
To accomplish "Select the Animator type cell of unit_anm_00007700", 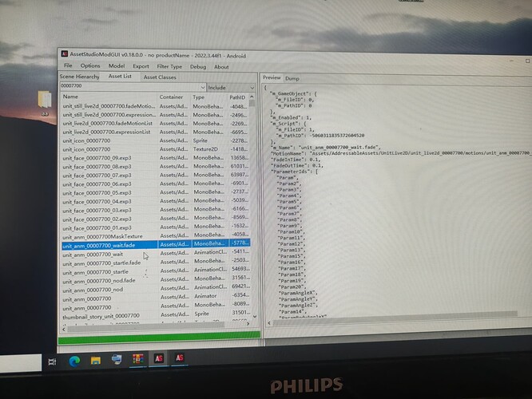I will (x=205, y=296).
